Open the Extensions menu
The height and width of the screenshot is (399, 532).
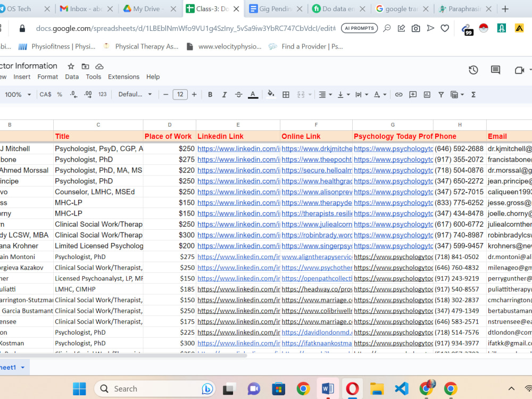tap(123, 77)
